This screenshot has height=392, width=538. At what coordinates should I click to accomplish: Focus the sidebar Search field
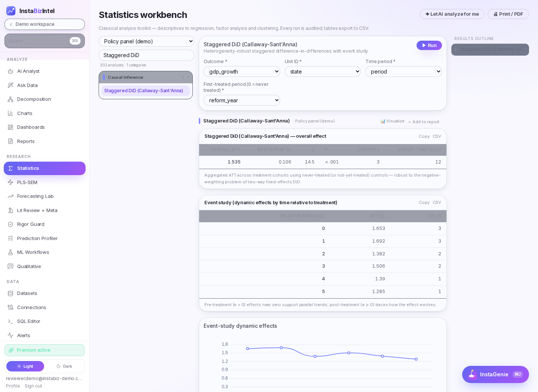[44, 41]
